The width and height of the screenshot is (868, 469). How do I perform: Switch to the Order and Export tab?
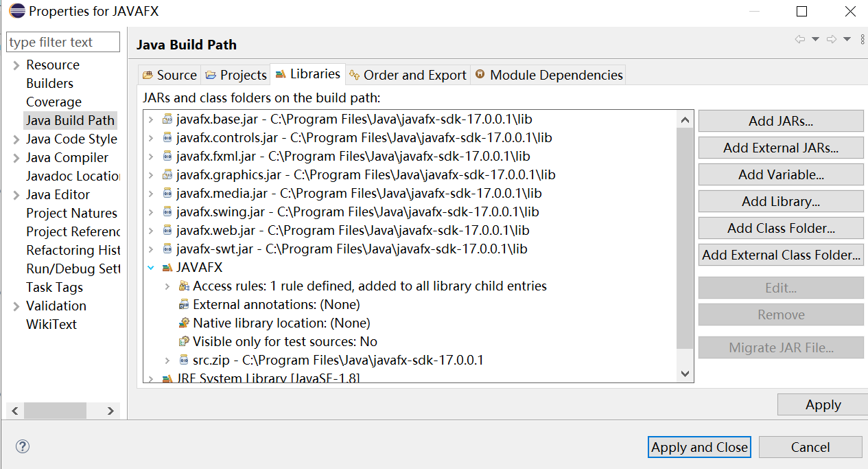[x=408, y=74]
